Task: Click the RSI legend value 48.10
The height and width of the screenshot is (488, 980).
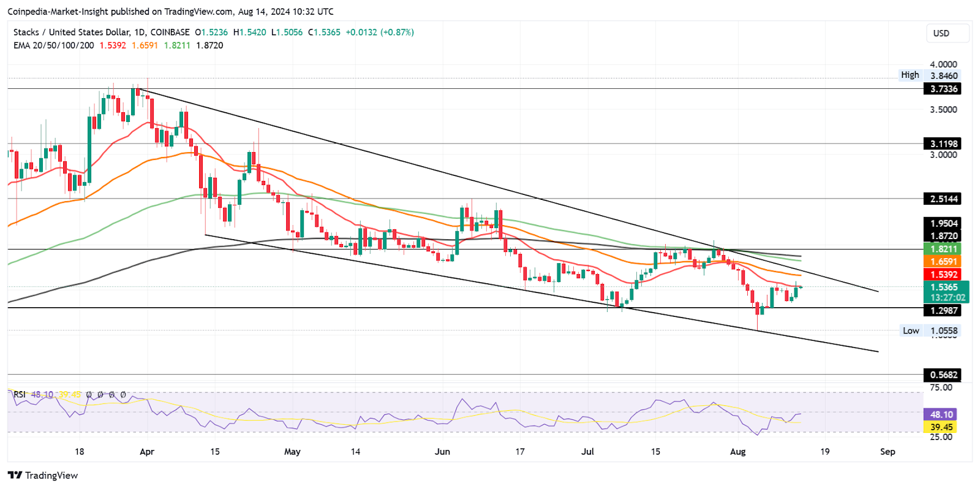Action: coord(42,394)
